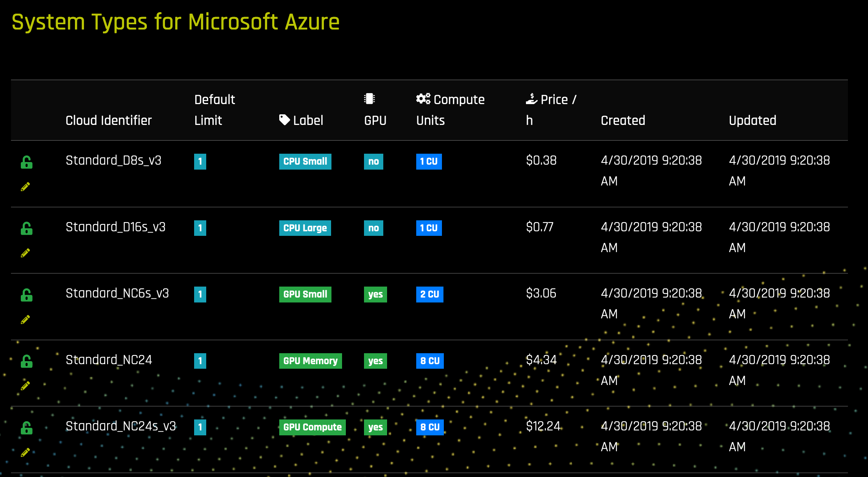This screenshot has height=477, width=868.
Task: Click the Default Limit column header
Action: coord(215,110)
